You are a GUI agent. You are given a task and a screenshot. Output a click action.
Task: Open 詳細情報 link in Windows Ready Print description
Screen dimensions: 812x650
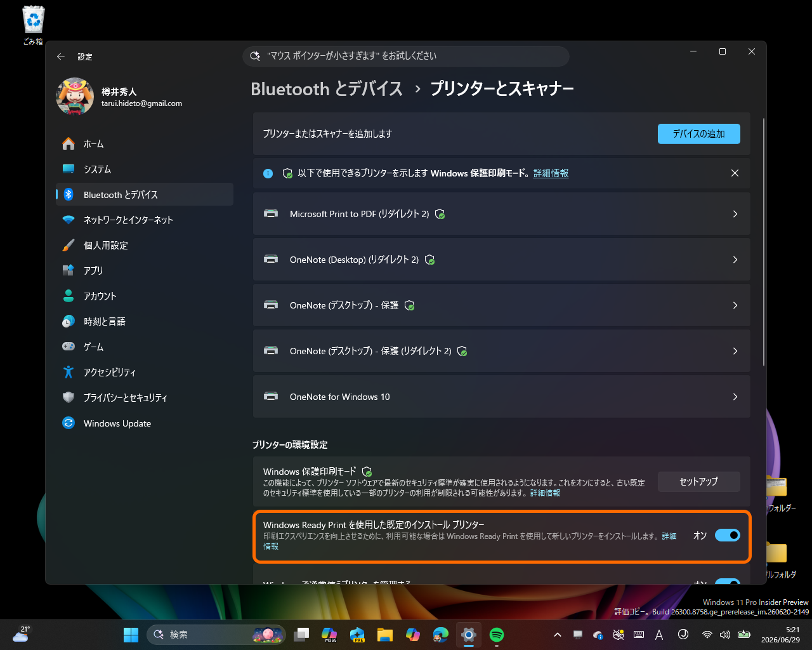(x=669, y=536)
